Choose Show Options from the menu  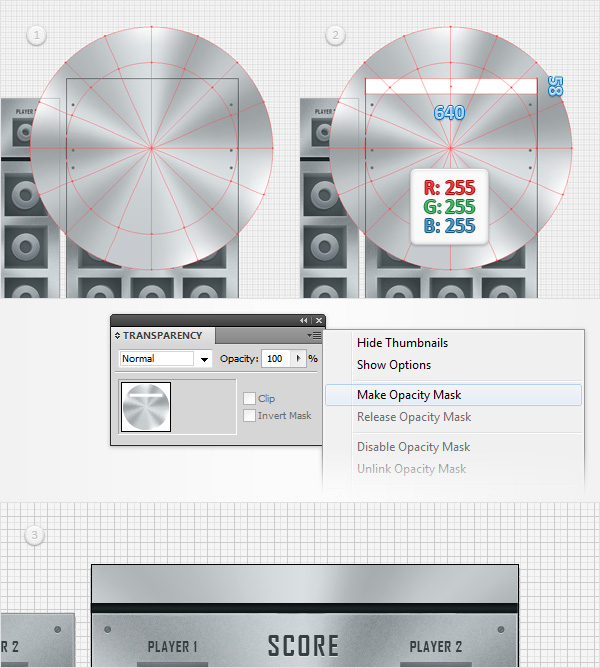(394, 365)
